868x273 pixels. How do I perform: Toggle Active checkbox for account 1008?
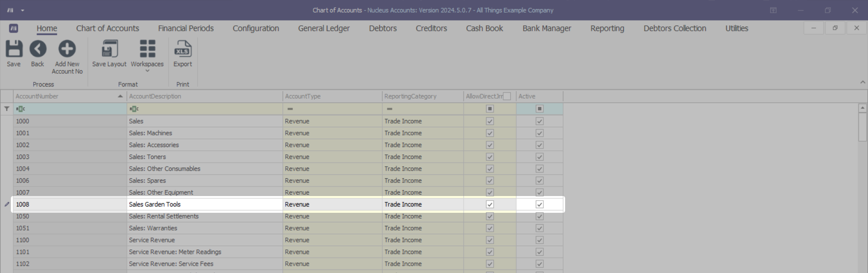click(x=539, y=204)
